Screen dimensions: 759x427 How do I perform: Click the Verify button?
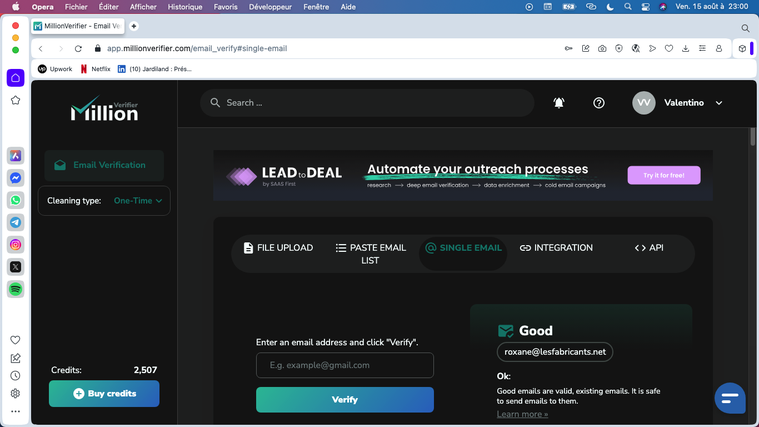[345, 399]
